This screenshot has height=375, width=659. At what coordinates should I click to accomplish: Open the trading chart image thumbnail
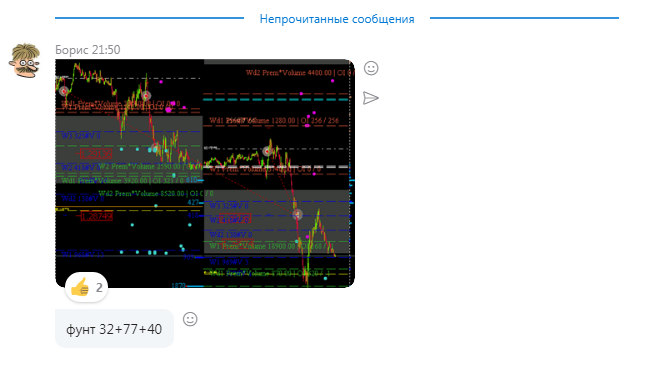pyautogui.click(x=205, y=173)
